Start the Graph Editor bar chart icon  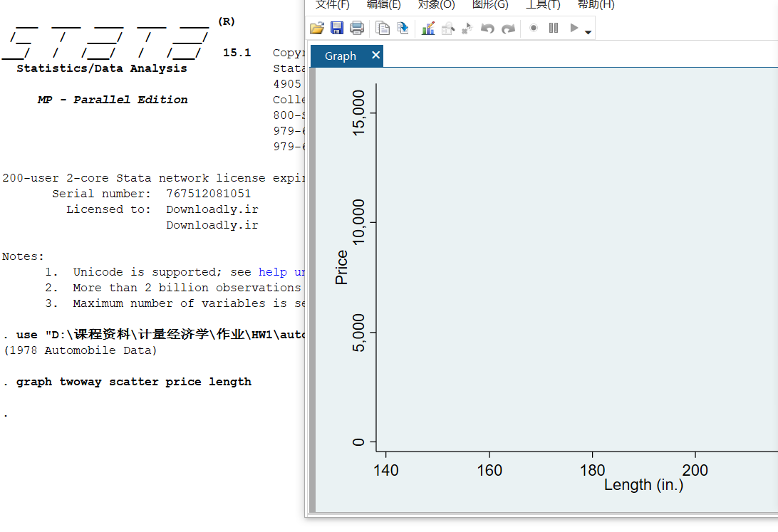[x=427, y=28]
